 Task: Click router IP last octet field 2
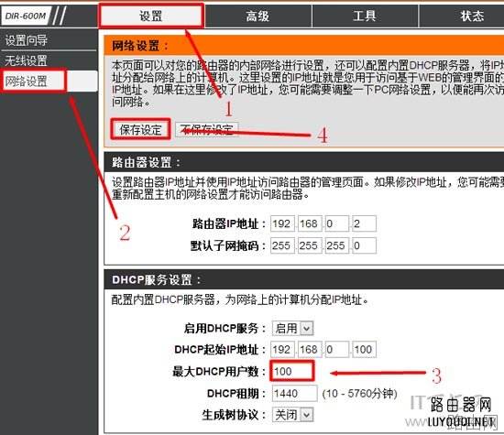(364, 223)
